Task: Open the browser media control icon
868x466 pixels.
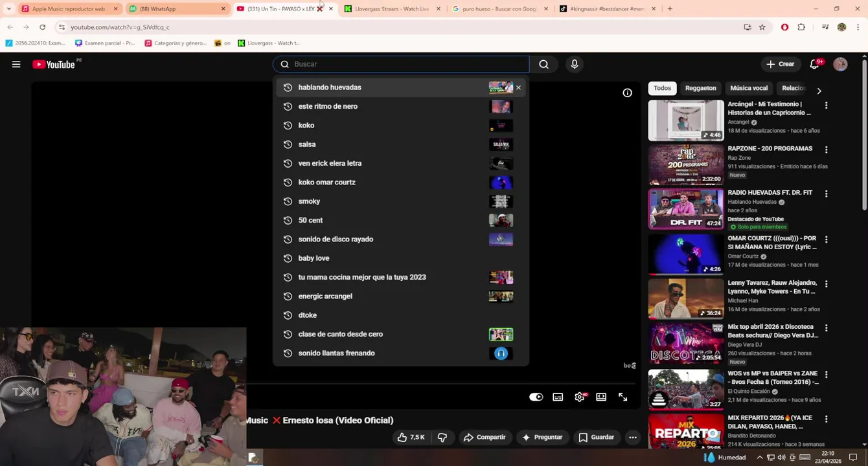Action: point(825,27)
